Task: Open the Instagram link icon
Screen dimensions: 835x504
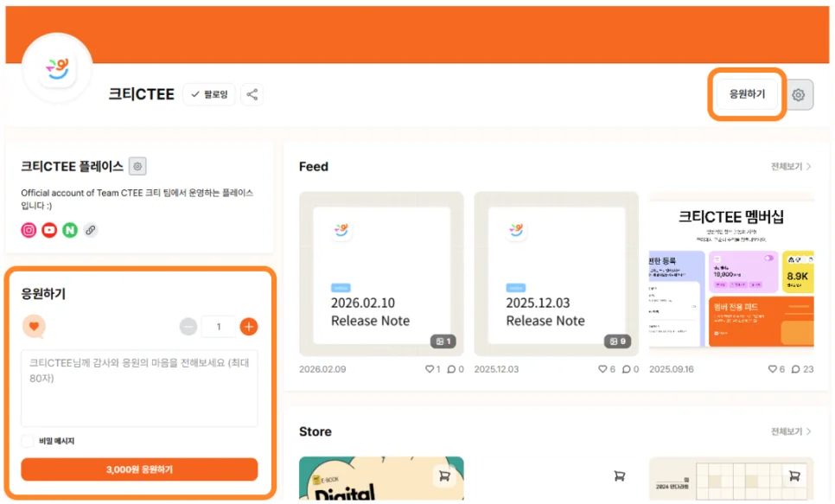Action: pos(29,230)
